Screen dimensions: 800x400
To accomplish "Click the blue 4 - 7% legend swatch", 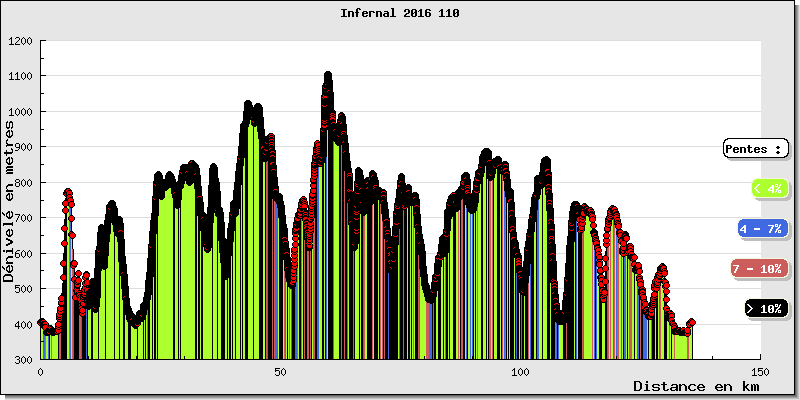I will (761, 229).
